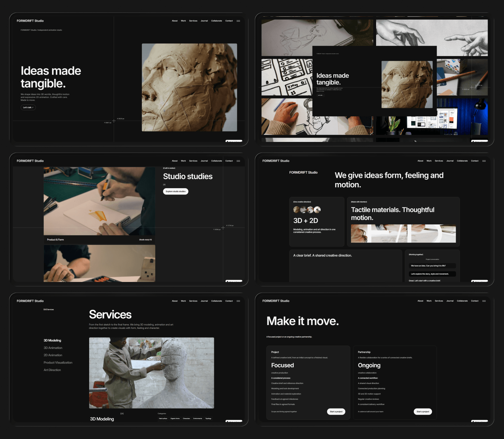Image resolution: width=504 pixels, height=439 pixels.
Task: Click the Characters category tag
Action: [186, 419]
